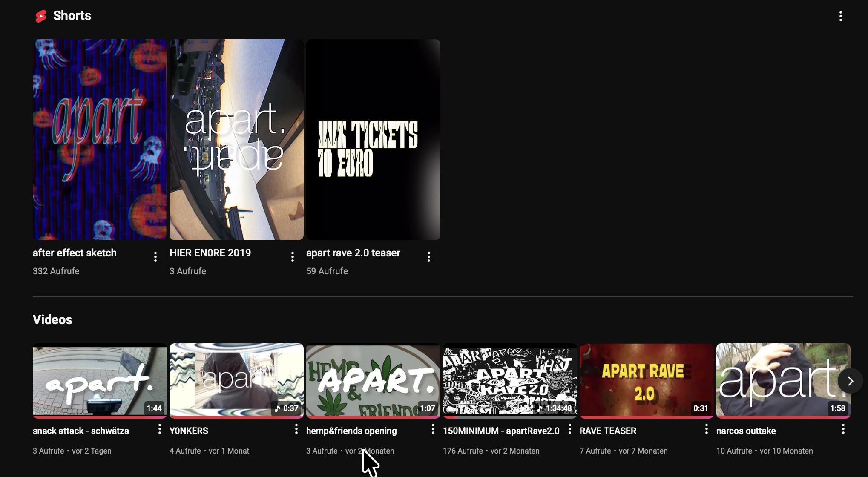
Task: Click the Shorts logo icon
Action: 41,16
